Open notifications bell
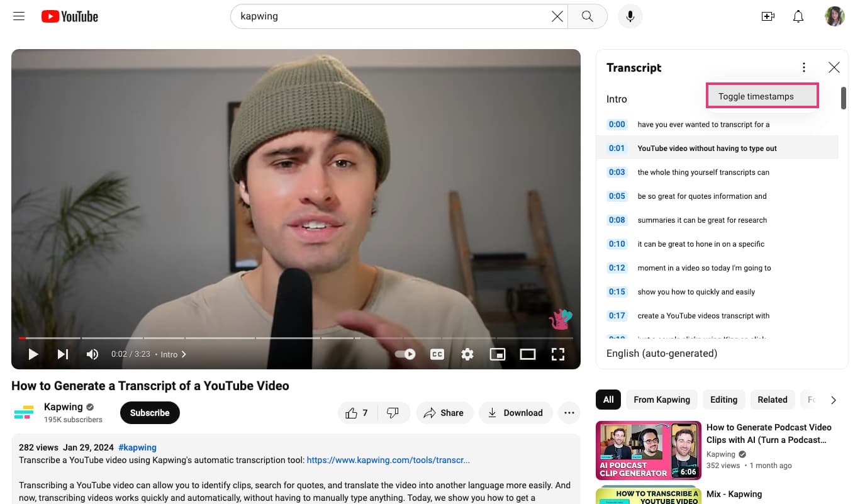Screen dimensions: 860x504 pos(798,16)
